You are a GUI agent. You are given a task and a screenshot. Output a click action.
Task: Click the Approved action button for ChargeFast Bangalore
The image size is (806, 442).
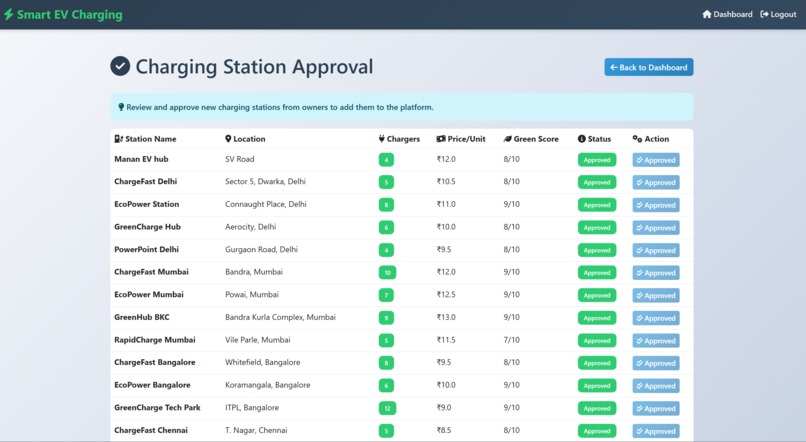tap(656, 363)
